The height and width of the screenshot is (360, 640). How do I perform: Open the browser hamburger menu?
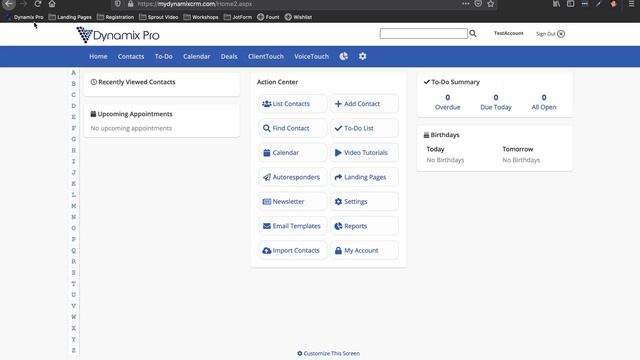click(x=631, y=4)
